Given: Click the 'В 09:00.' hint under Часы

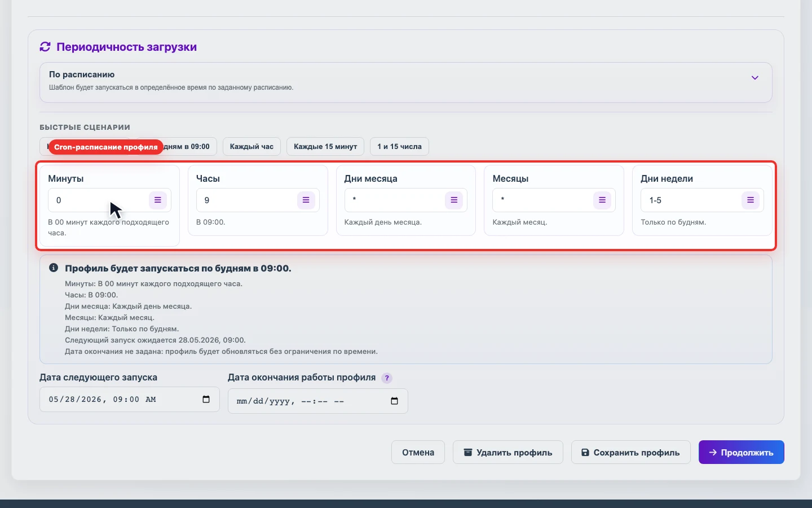Looking at the screenshot, I should click(x=211, y=222).
